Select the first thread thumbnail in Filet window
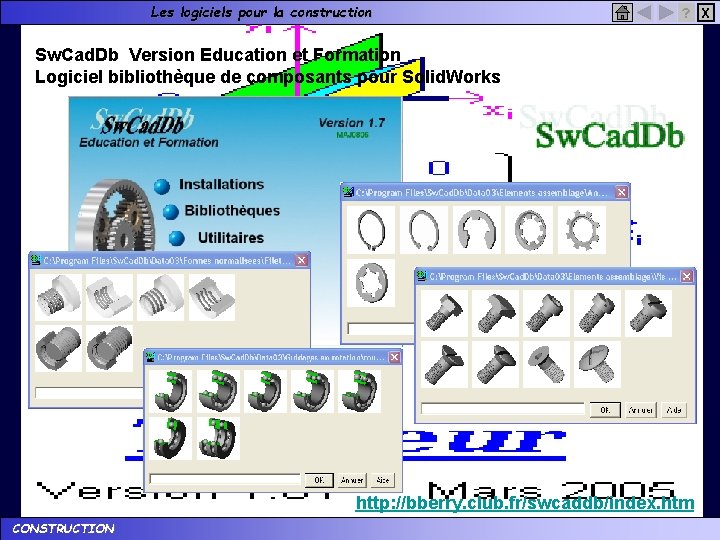This screenshot has height=540, width=720. click(x=58, y=298)
